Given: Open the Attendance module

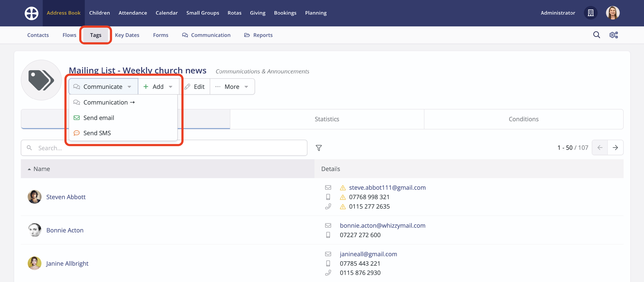Looking at the screenshot, I should (133, 13).
